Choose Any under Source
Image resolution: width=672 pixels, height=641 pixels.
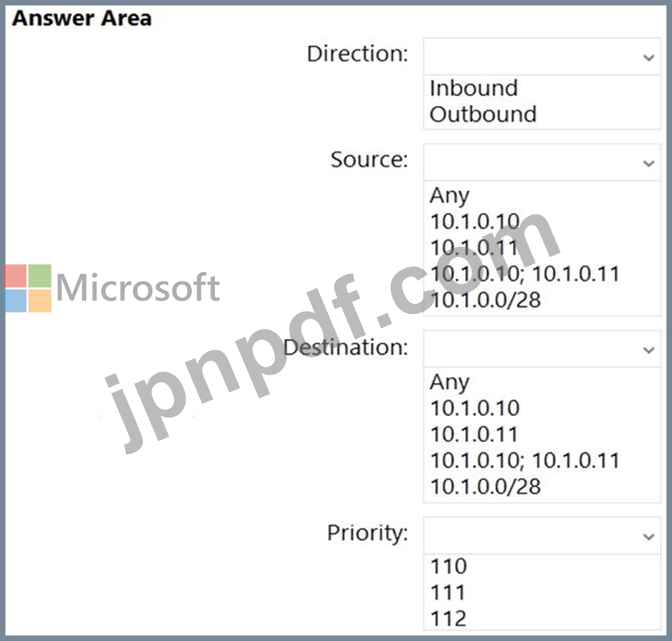pos(449,195)
